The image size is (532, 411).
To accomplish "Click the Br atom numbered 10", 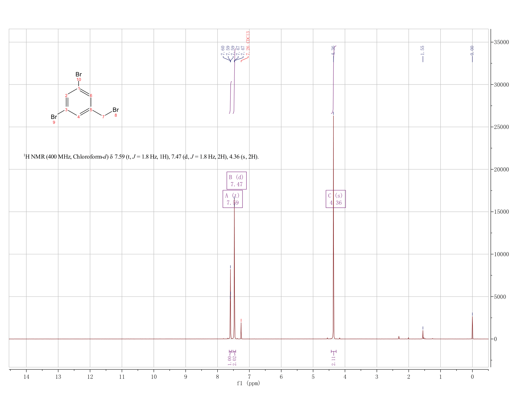I will (x=79, y=75).
